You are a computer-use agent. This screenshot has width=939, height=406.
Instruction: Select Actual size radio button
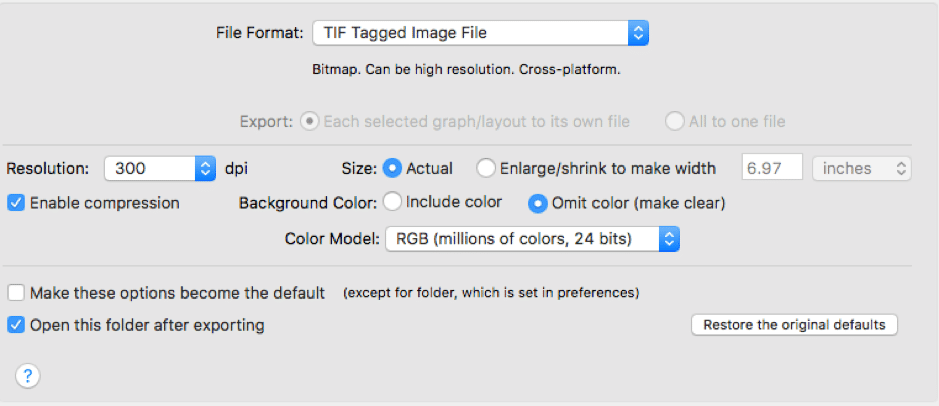coord(392,168)
